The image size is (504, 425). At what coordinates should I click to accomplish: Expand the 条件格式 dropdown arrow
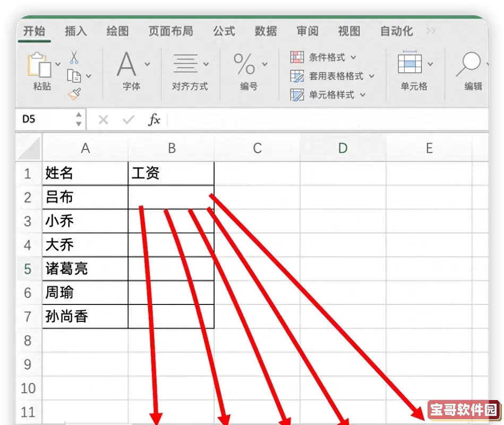[353, 57]
